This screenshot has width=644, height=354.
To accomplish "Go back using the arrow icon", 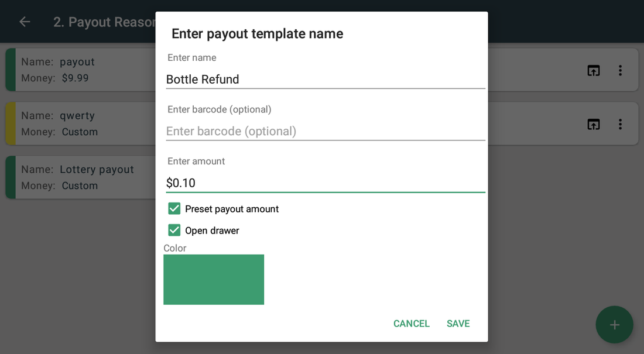I will [x=25, y=22].
